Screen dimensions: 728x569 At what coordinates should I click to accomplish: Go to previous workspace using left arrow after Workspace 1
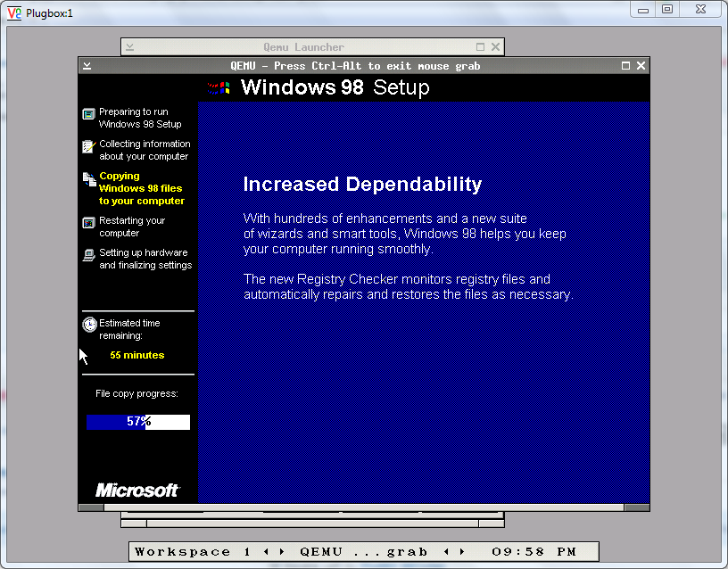pyautogui.click(x=266, y=552)
